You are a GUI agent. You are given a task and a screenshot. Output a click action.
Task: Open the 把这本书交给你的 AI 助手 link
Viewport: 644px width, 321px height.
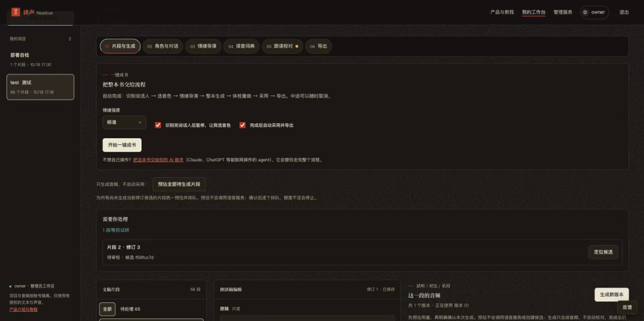click(158, 160)
